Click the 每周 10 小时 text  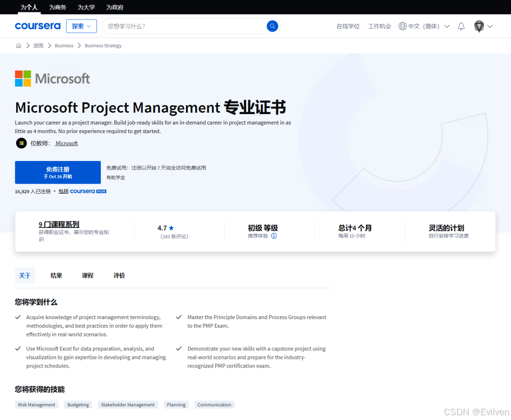tap(352, 236)
